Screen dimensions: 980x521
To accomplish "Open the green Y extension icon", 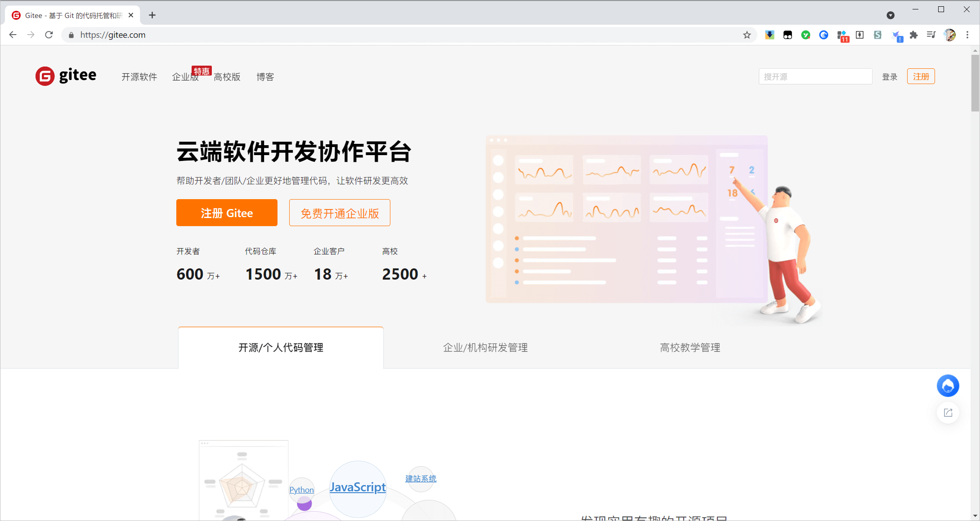I will click(x=805, y=35).
